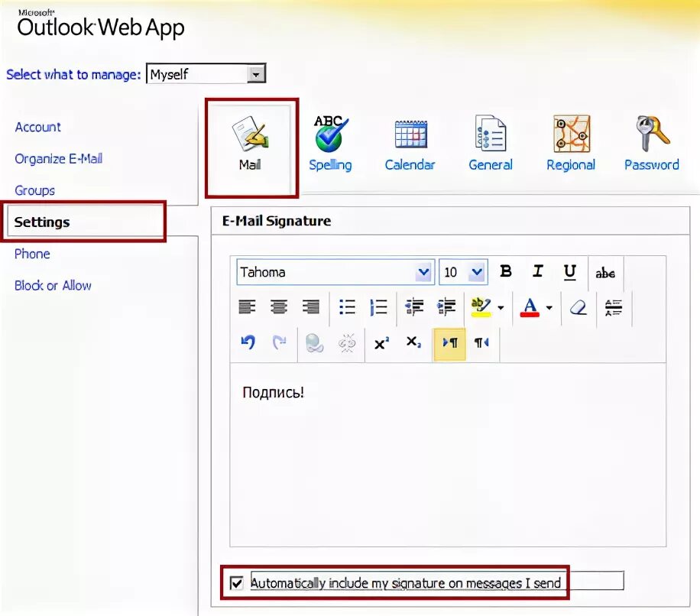Toggle strikethrough formatting
700x616 pixels.
pos(605,273)
